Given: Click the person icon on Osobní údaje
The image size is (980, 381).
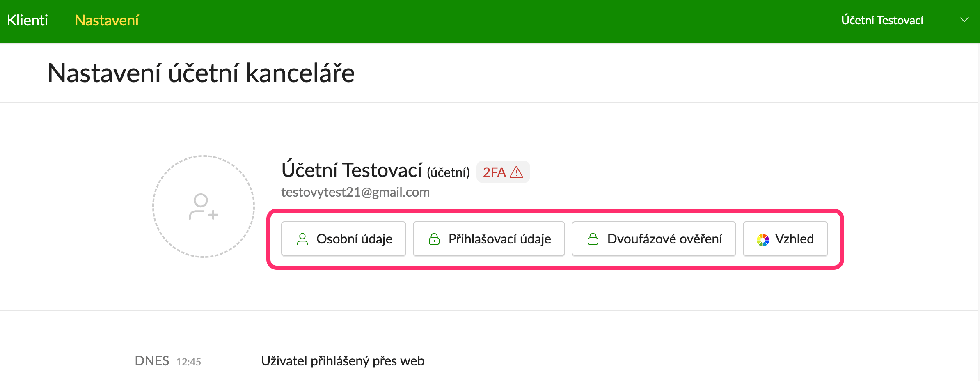Looking at the screenshot, I should pyautogui.click(x=302, y=239).
